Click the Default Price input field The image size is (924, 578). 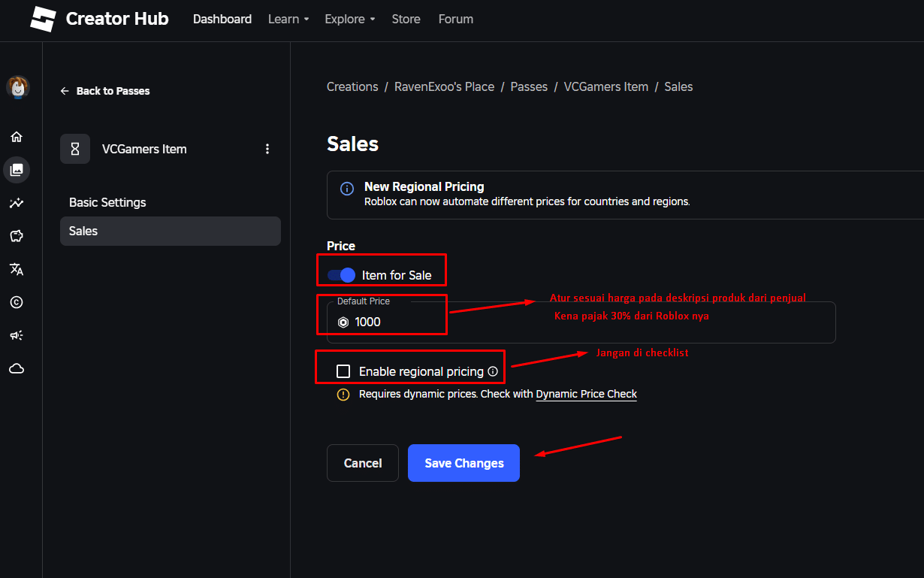581,322
